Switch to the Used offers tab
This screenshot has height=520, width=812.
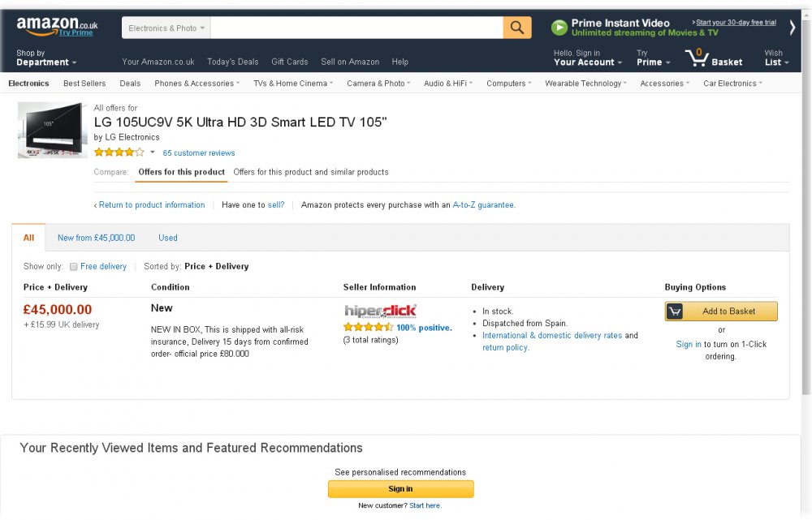168,238
